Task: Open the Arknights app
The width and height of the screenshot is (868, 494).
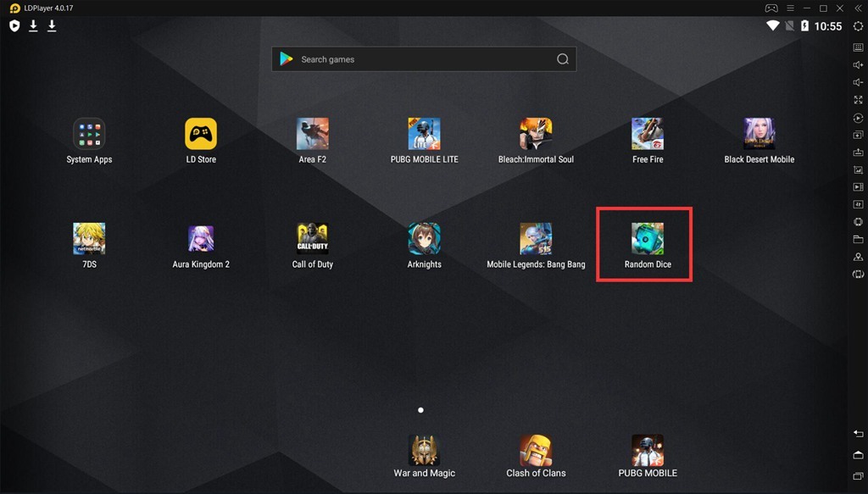Action: (x=425, y=239)
